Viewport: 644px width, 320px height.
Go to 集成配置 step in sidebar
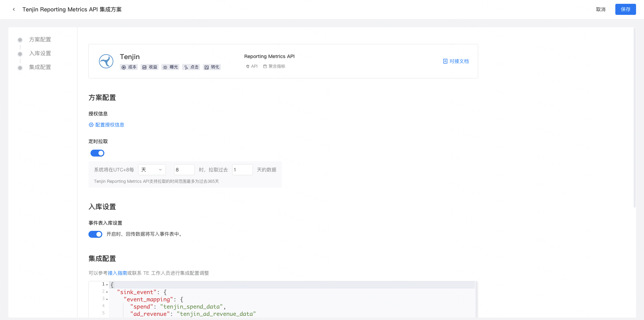[x=40, y=67]
